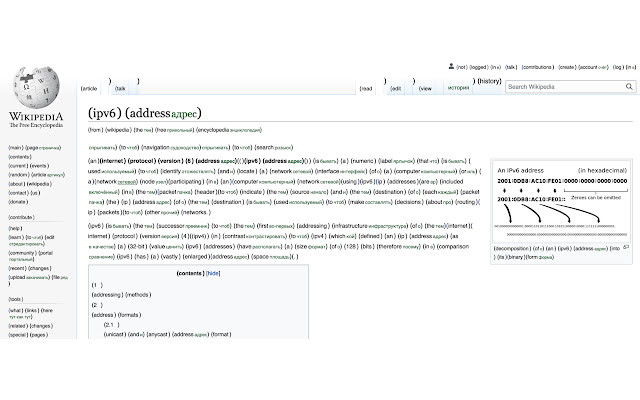640x400 pixels.
Task: Open the contributions link
Action: pos(538,67)
